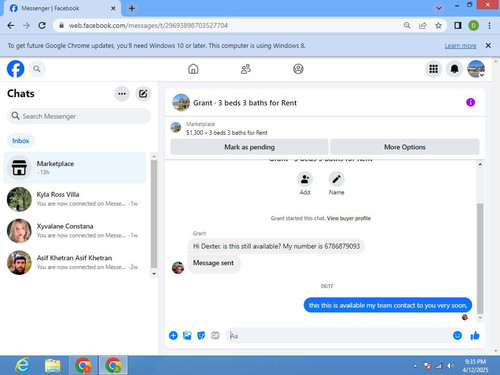Viewport: 500px width, 375px height.
Task: Attach a photo with the image icon
Action: point(187,335)
